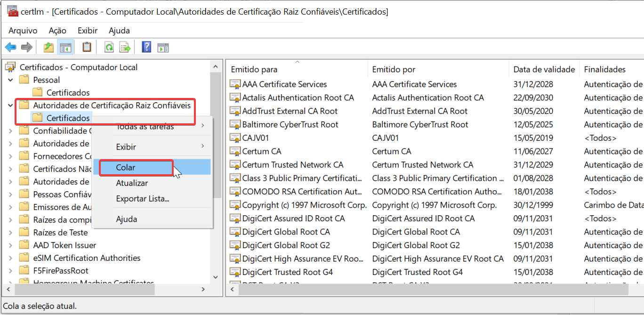Open Todas as tarefas submenu
Viewport: 644px width, 315px height.
click(152, 126)
